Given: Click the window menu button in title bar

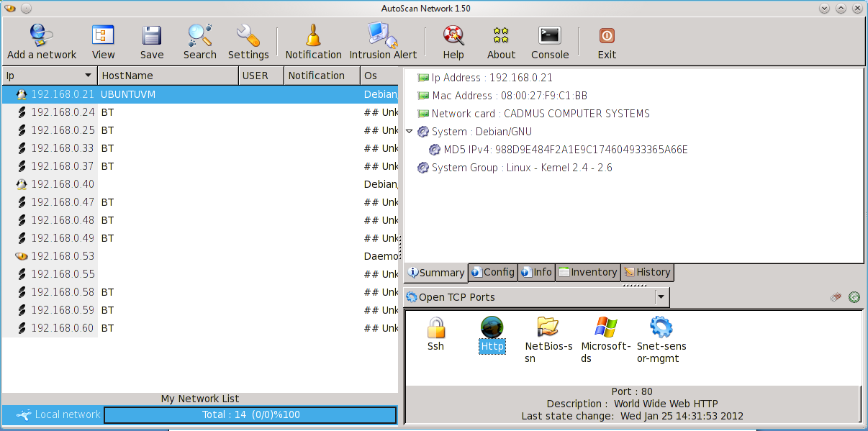Looking at the screenshot, I should [x=10, y=8].
